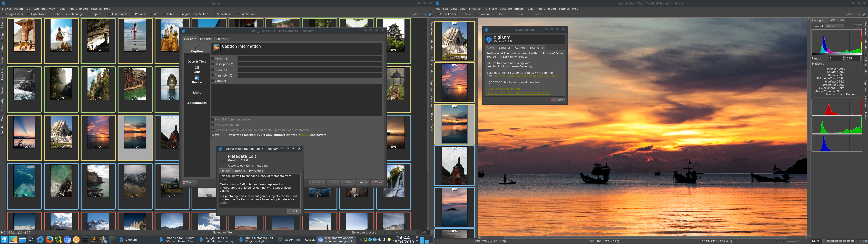Close the About digiKam dialog
Viewport: 868px width, 244px height.
pos(558,100)
